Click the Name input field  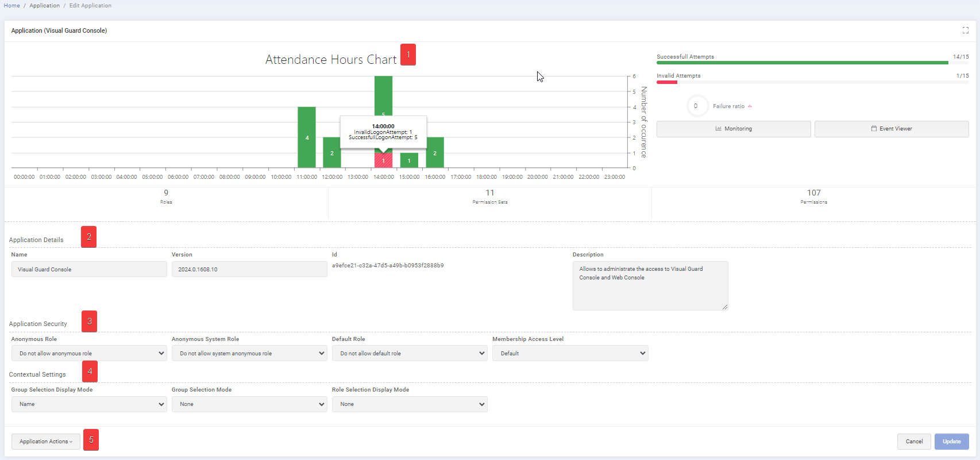tap(89, 269)
